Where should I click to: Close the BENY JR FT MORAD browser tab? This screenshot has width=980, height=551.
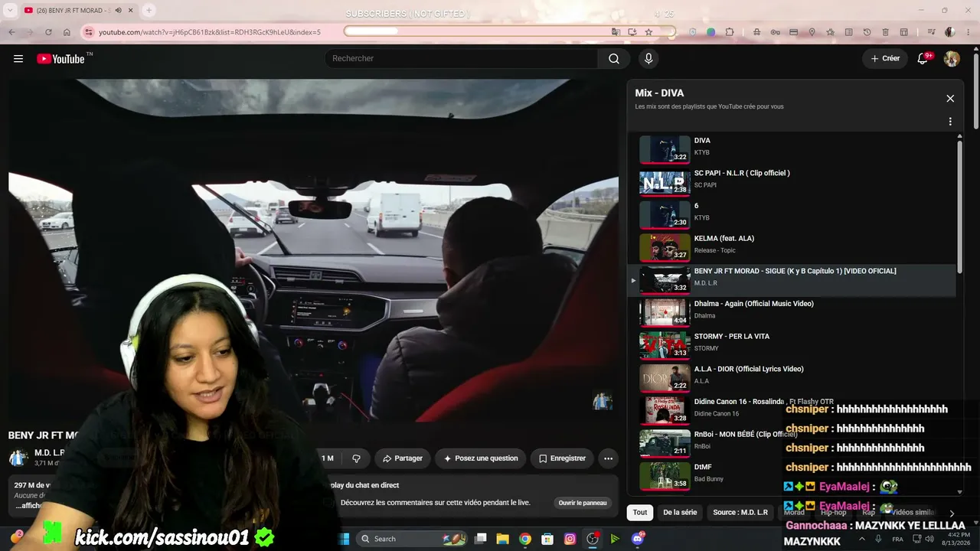click(130, 11)
